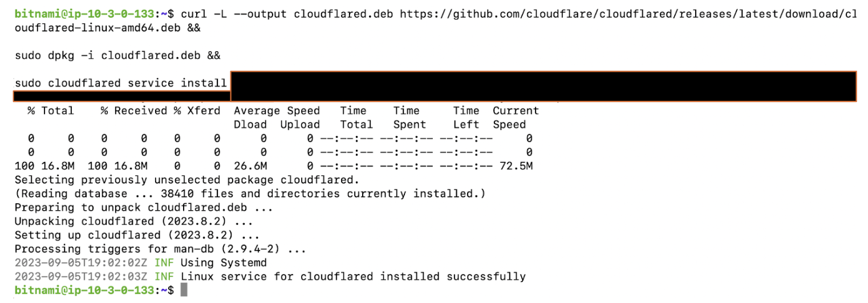Image resolution: width=868 pixels, height=303 pixels.
Task: Click the 2023-09-05T19:02:03Z timestamp
Action: point(81,277)
